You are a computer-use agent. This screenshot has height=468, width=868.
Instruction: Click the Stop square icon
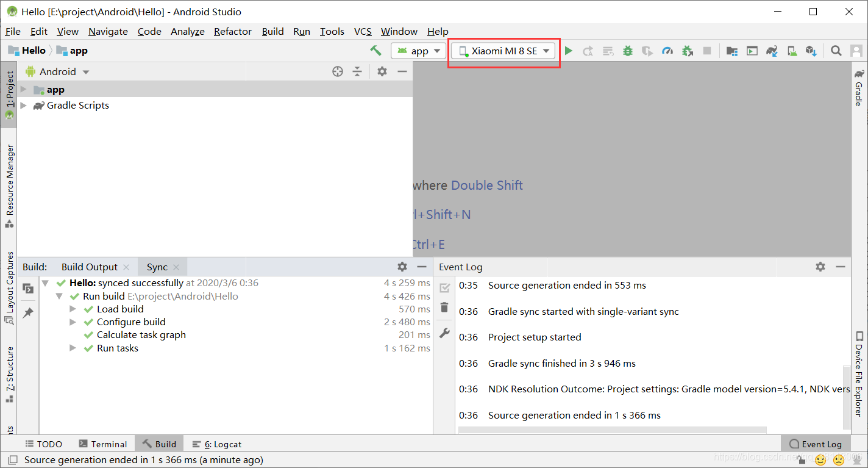707,51
